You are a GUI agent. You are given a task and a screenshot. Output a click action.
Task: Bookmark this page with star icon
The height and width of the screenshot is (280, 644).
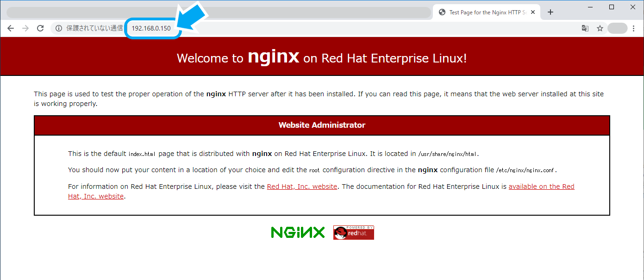click(x=600, y=28)
